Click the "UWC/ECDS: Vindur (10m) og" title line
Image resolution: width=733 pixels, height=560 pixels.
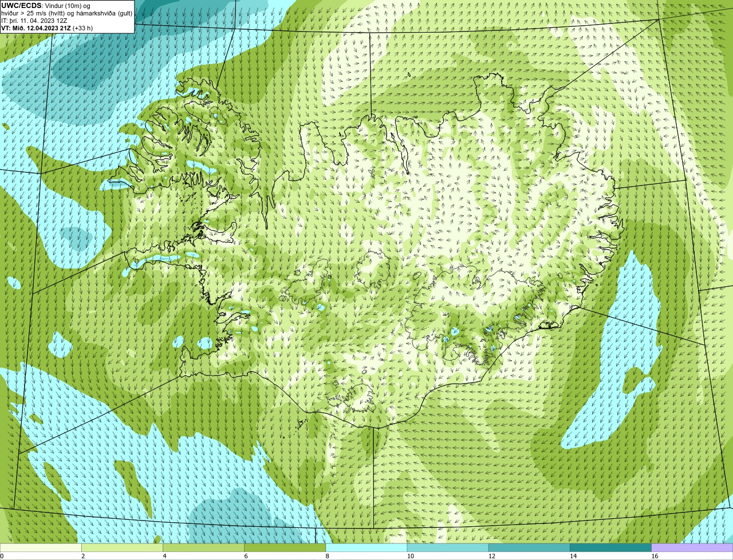click(x=46, y=6)
